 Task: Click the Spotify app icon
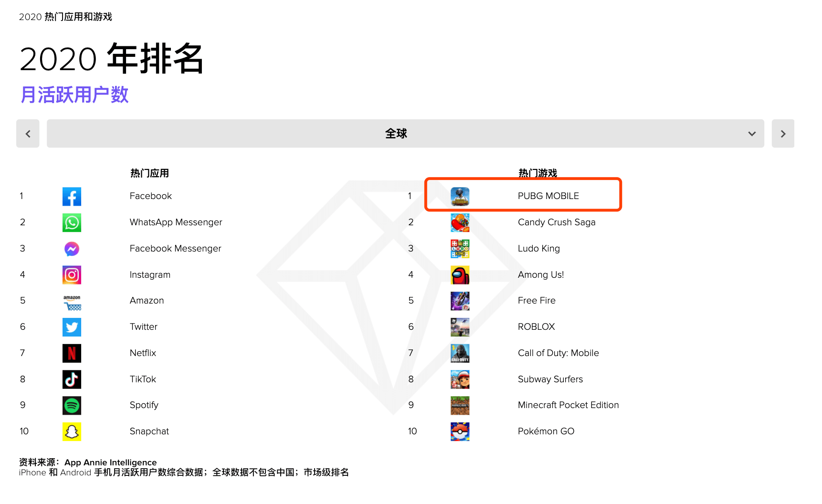tap(72, 406)
